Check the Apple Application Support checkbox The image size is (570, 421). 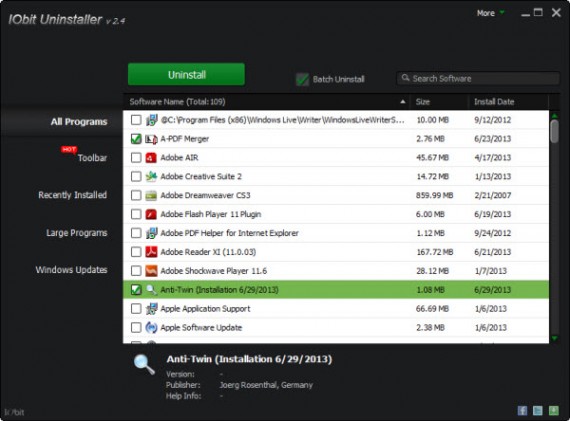point(136,309)
